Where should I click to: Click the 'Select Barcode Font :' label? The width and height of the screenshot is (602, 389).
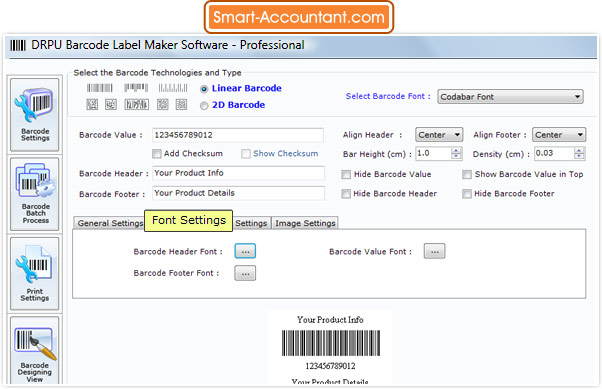388,96
